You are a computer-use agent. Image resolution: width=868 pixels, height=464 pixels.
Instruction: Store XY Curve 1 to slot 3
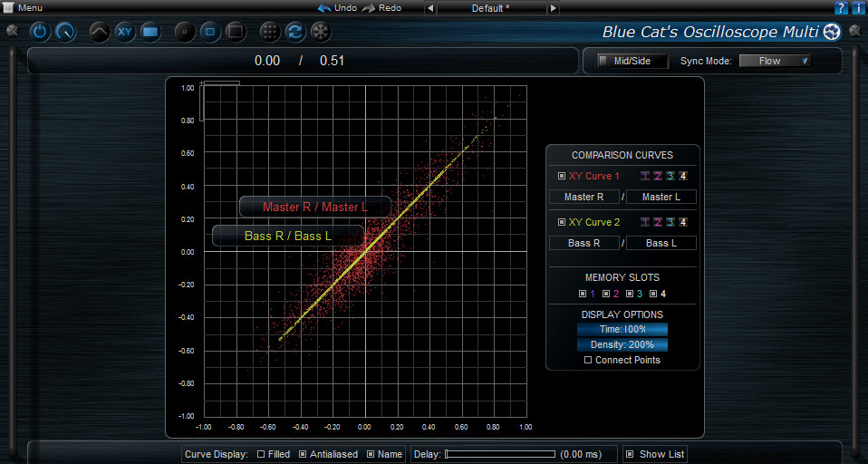(x=670, y=176)
